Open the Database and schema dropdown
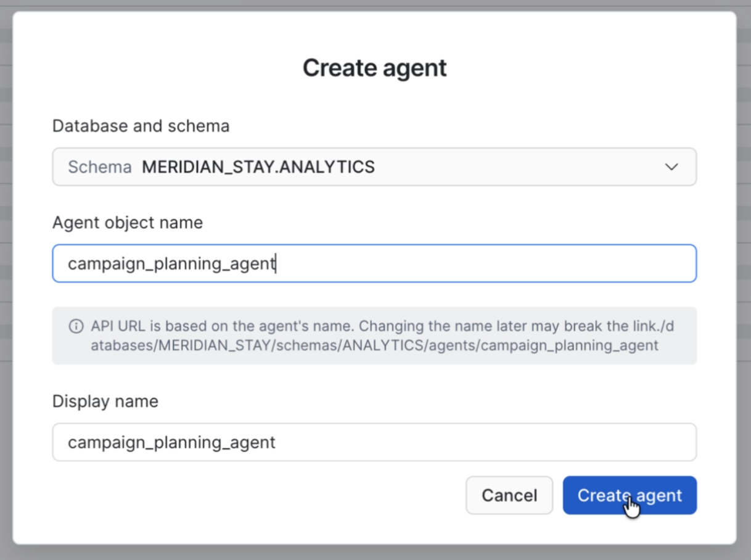This screenshot has height=560, width=751. click(x=374, y=167)
